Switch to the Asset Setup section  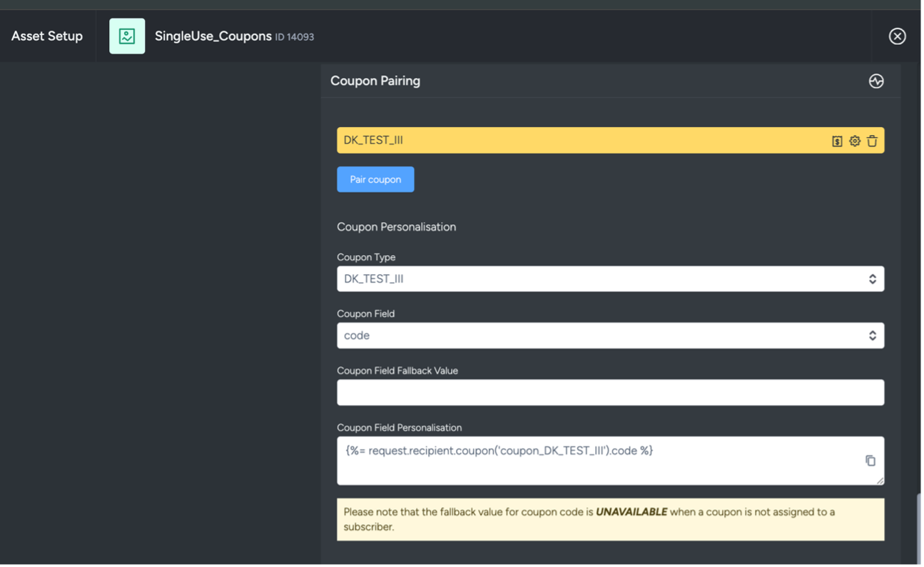coord(46,35)
